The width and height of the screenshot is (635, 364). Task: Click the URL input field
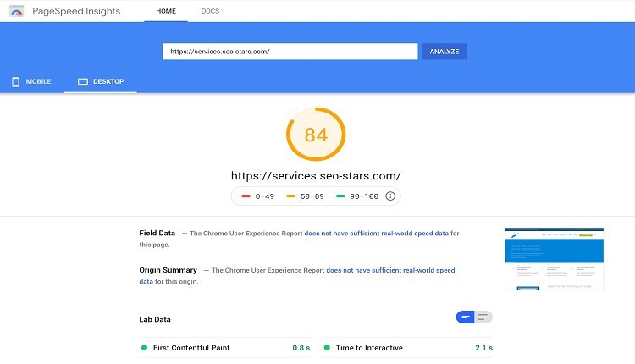tap(290, 52)
